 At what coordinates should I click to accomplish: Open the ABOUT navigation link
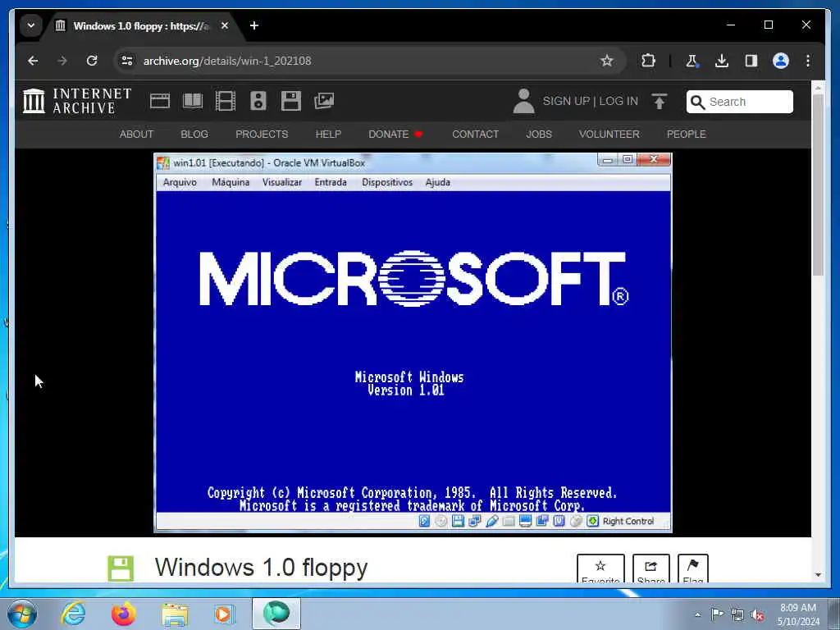(x=136, y=134)
